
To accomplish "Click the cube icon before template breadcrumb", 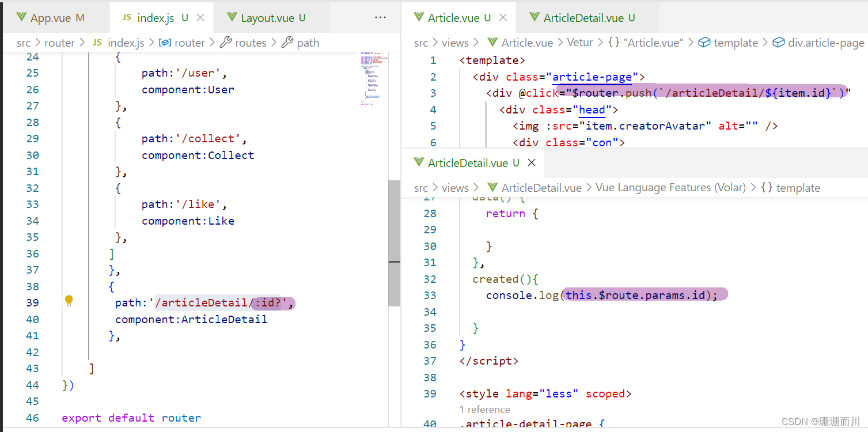I will [704, 43].
